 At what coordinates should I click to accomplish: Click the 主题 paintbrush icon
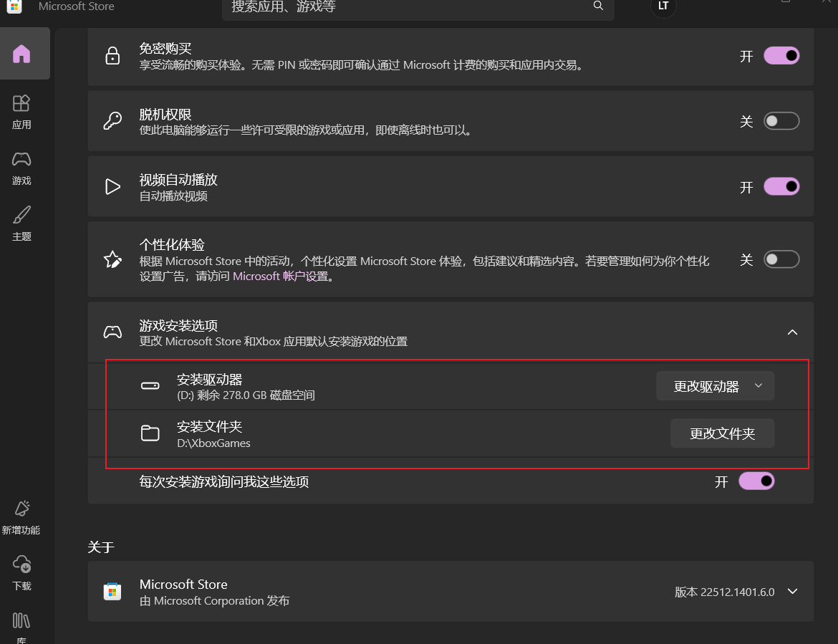coord(21,213)
